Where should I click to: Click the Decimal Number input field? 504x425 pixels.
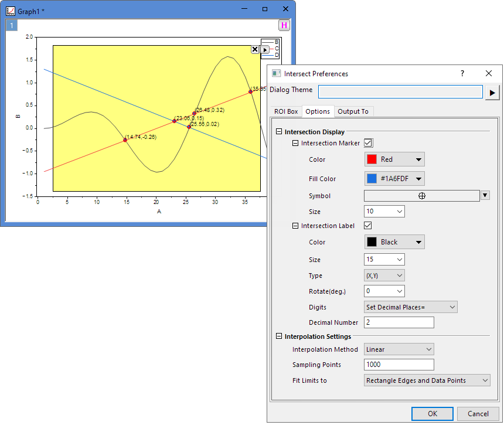pyautogui.click(x=399, y=322)
